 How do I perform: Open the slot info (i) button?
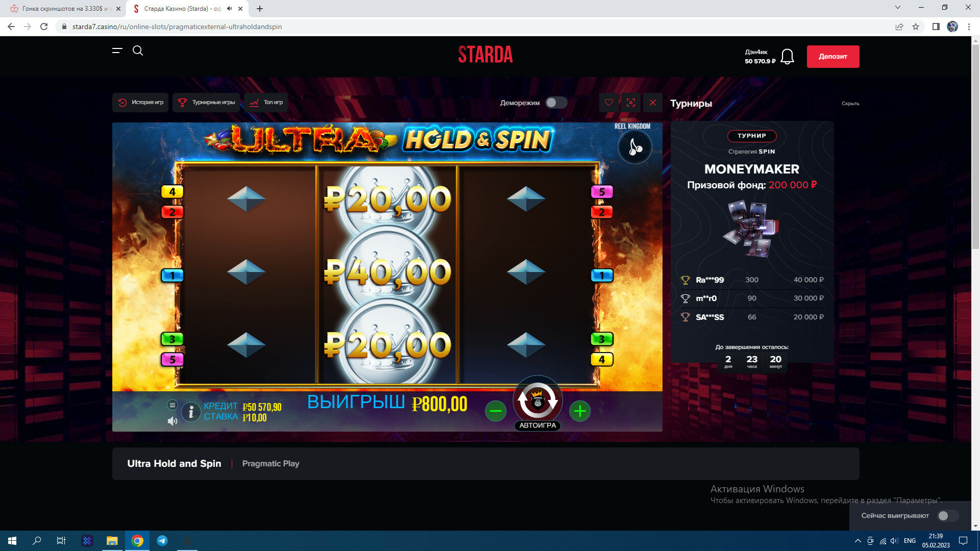click(x=191, y=412)
